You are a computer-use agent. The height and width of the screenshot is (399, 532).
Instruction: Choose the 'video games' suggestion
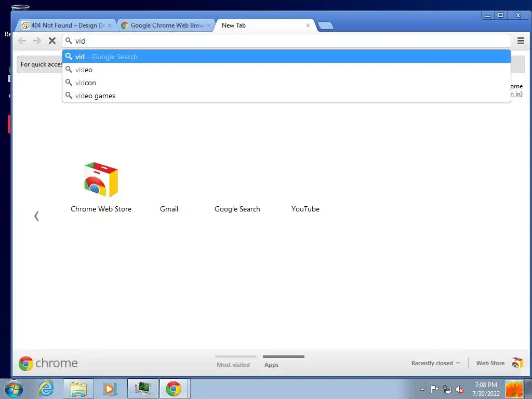pyautogui.click(x=286, y=96)
